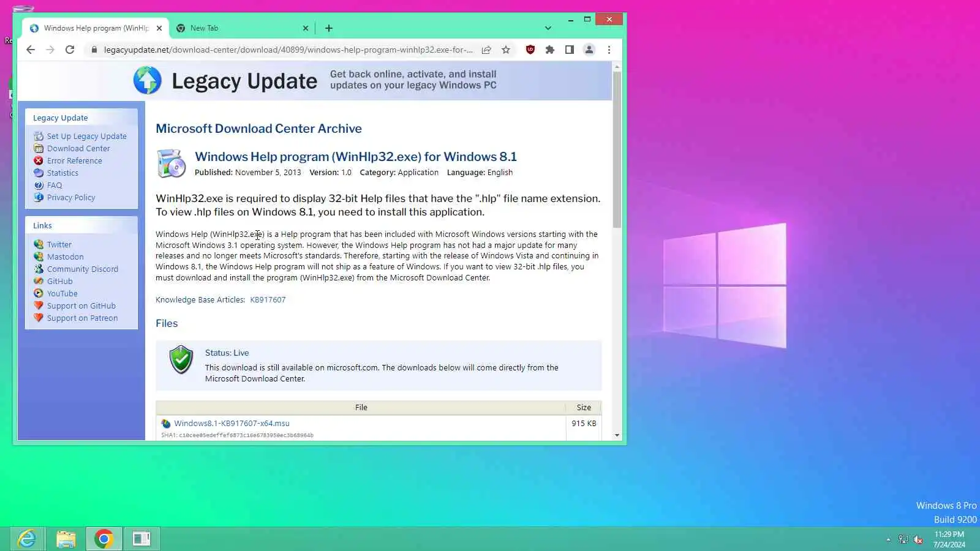
Task: Click the Chrome taskbar icon
Action: click(x=104, y=539)
